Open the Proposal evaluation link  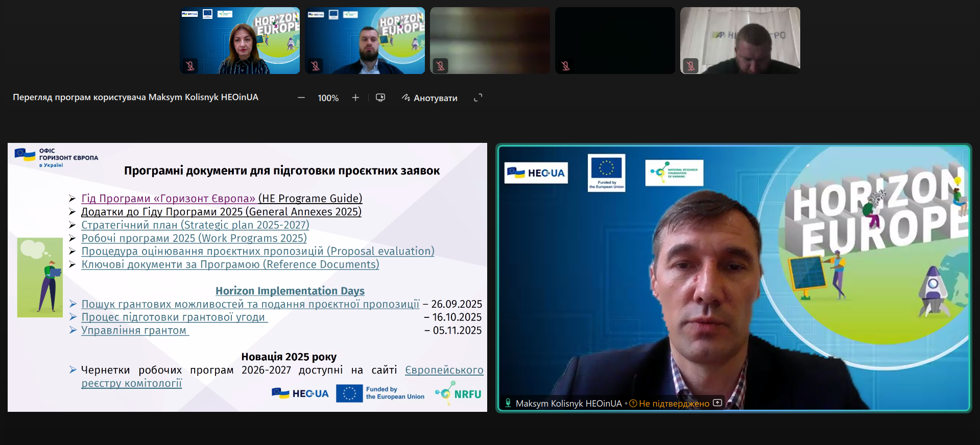point(258,252)
